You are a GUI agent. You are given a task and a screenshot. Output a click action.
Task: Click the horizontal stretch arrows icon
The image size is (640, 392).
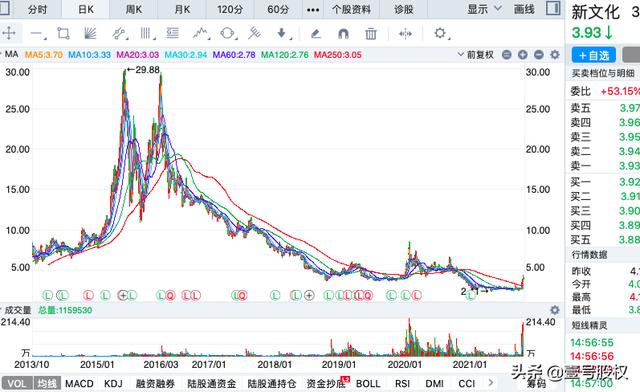(405, 33)
